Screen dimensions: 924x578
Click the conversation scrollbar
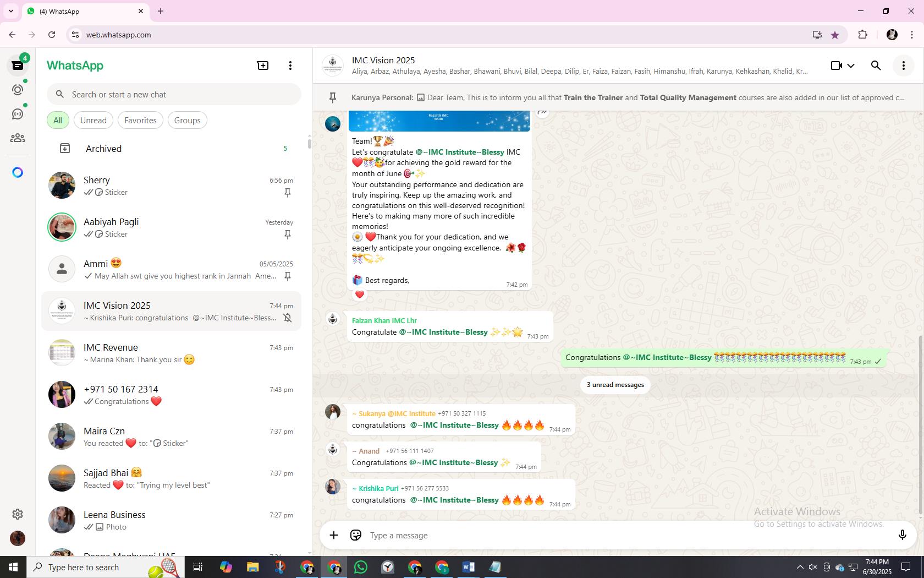pos(921,425)
